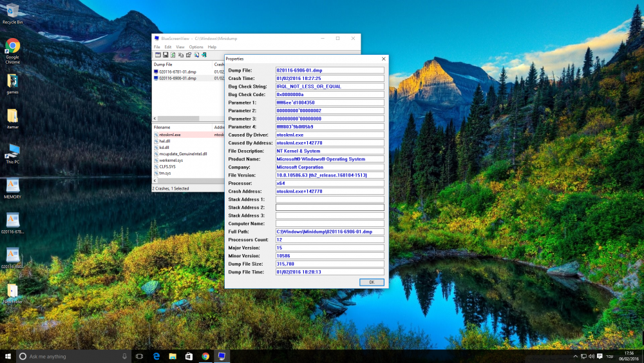Click the network tray icon

tap(583, 357)
